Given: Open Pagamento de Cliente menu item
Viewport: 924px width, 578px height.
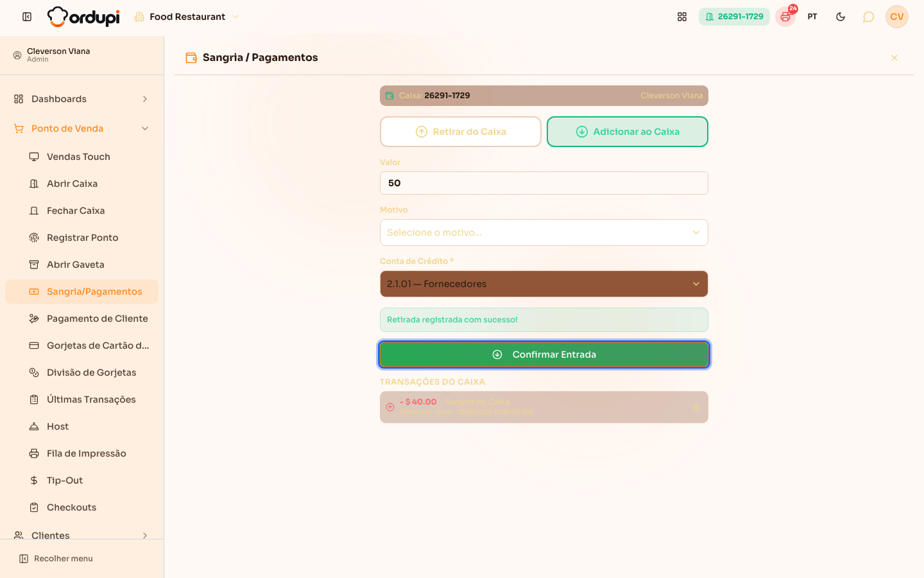Looking at the screenshot, I should pyautogui.click(x=81, y=319).
